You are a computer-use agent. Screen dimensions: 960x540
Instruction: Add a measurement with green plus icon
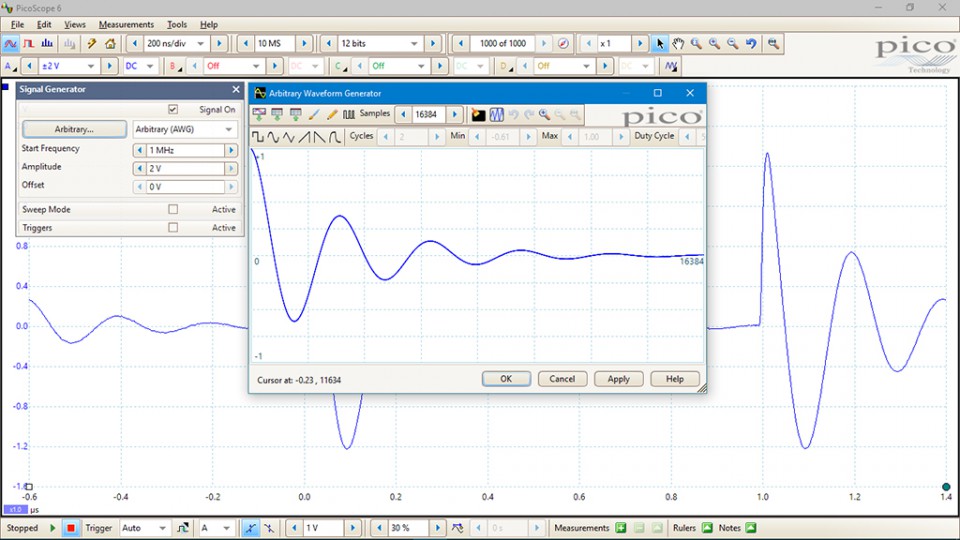[x=620, y=528]
